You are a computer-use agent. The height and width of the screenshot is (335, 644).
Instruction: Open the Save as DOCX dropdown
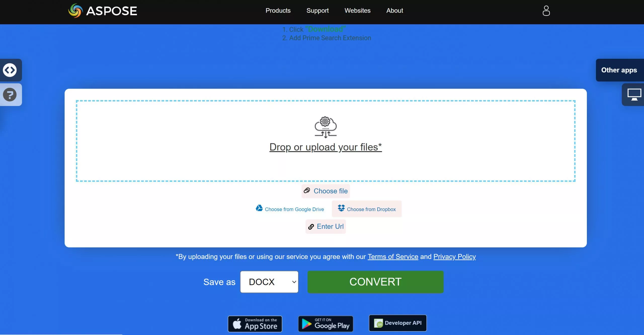(269, 282)
